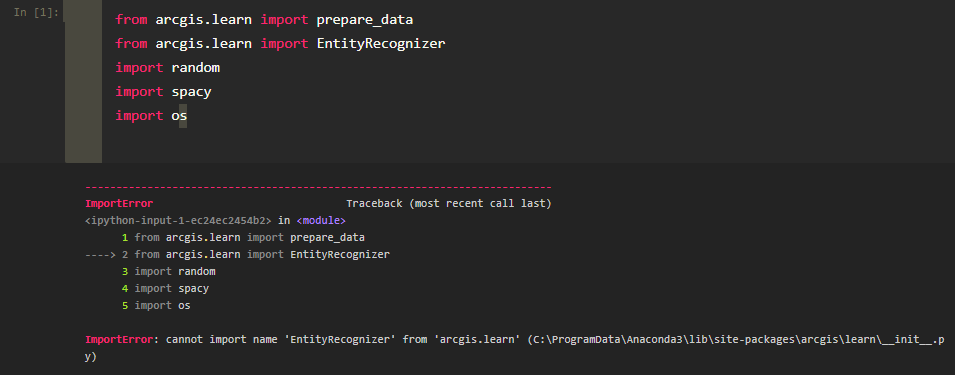Click line number 5 in the traceback
Image resolution: width=955 pixels, height=375 pixels.
click(125, 306)
